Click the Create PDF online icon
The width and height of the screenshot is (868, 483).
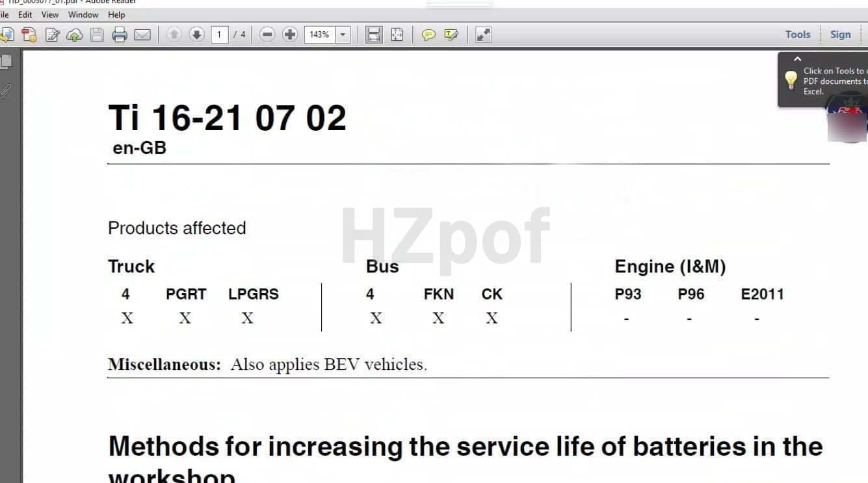click(x=29, y=34)
